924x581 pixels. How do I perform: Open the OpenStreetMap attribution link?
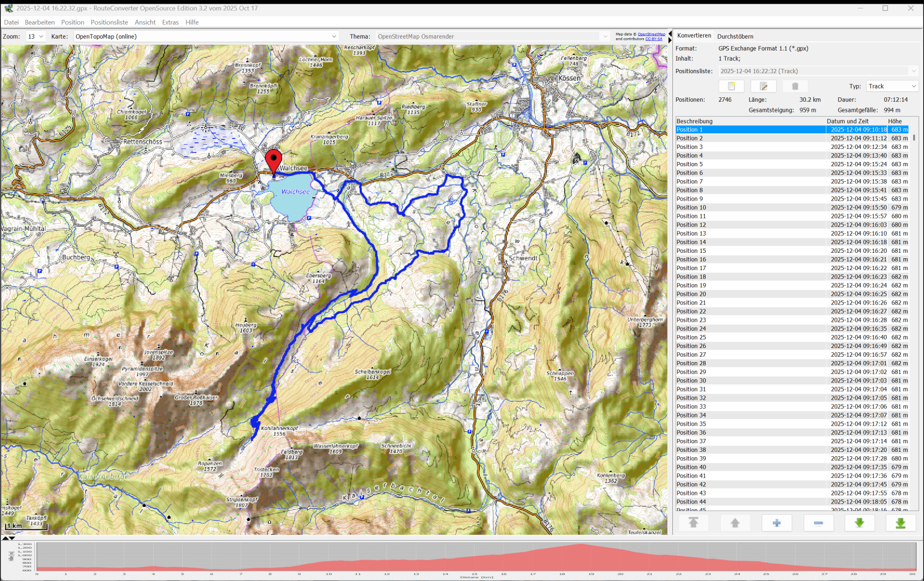651,34
